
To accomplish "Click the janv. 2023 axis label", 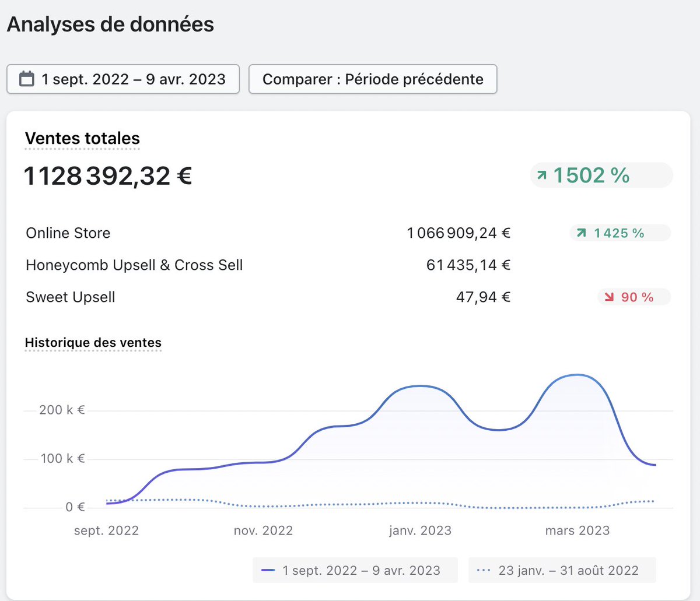I will point(420,530).
